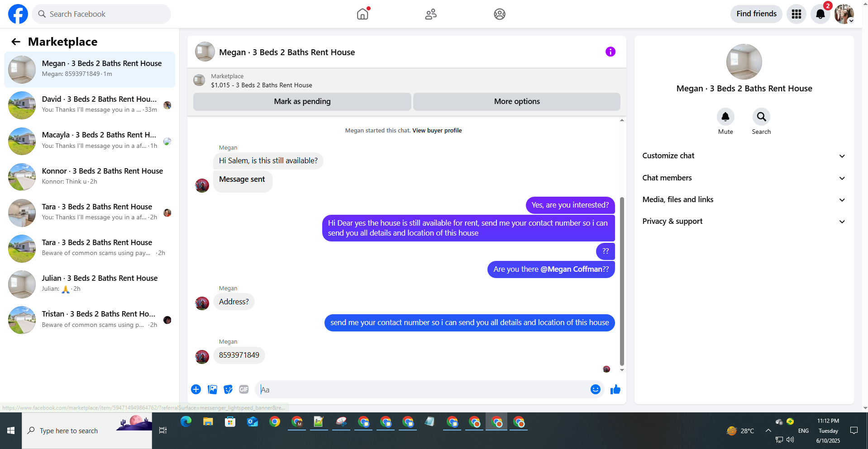Screen dimensions: 868x449
Task: Open View buyer profile link
Action: [x=437, y=131]
